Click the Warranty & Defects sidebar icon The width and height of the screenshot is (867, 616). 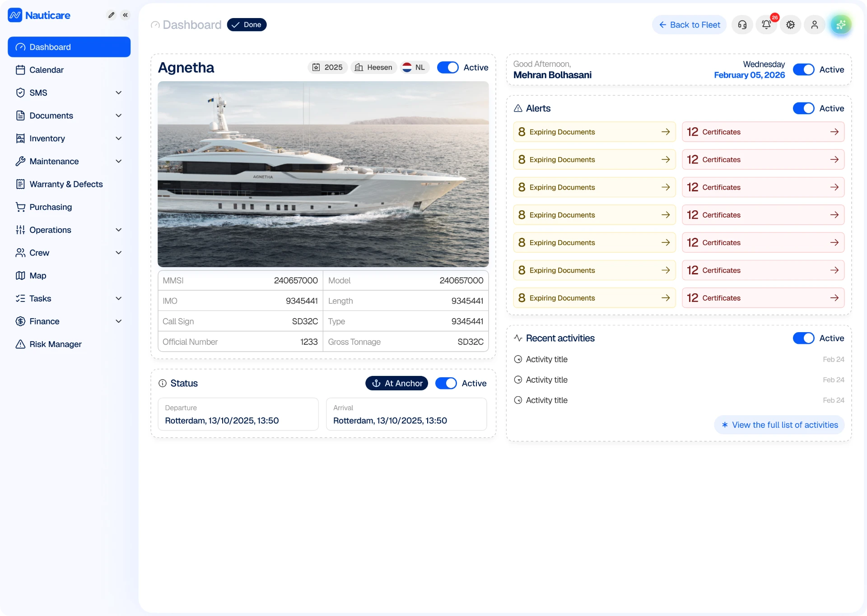coord(20,184)
